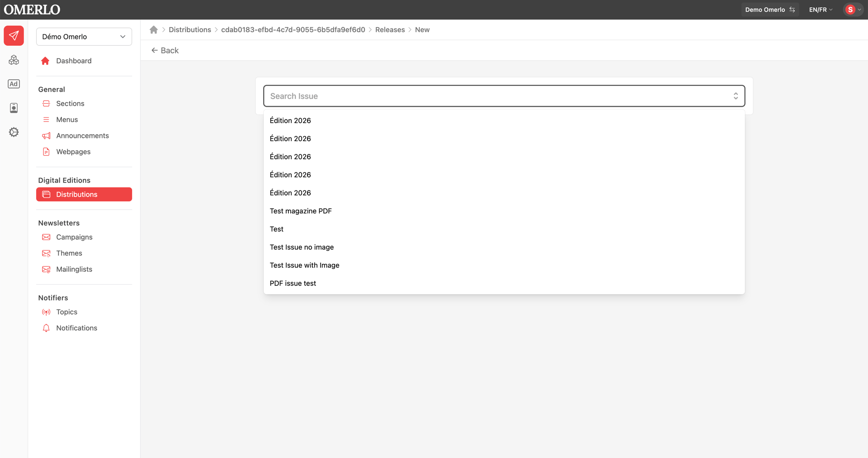The height and width of the screenshot is (458, 868).
Task: Open Mailinglists under Newsletters
Action: click(74, 269)
